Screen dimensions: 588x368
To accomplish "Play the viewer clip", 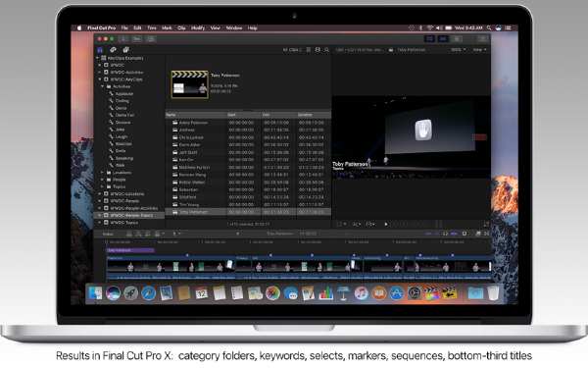I will pyautogui.click(x=386, y=224).
